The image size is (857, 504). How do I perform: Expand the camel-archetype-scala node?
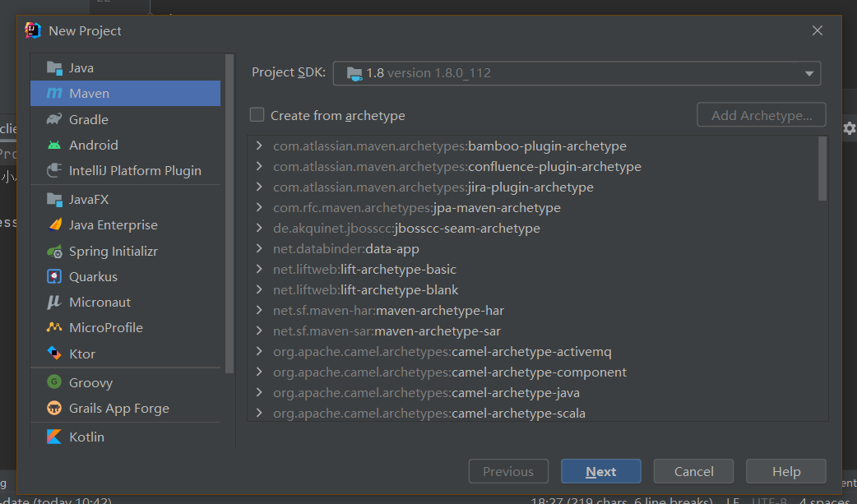[259, 414]
